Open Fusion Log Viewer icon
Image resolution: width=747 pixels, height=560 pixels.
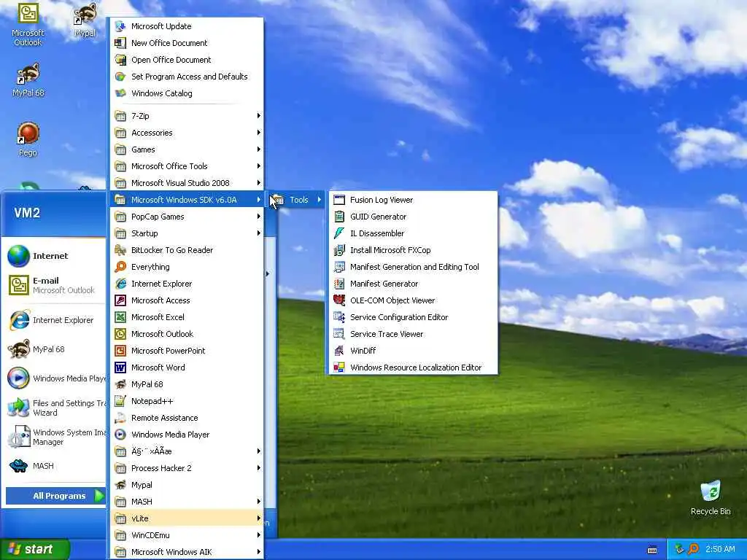coord(339,200)
